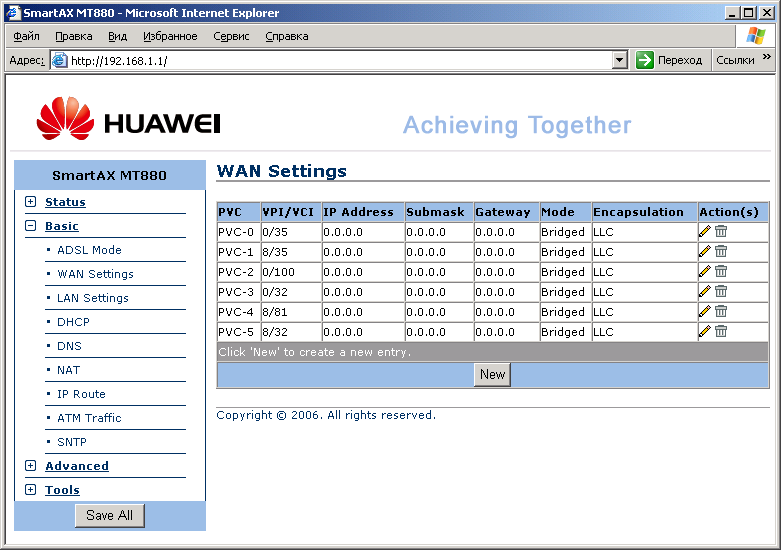
Task: Collapse the Basic menu minus box
Action: click(x=30, y=226)
